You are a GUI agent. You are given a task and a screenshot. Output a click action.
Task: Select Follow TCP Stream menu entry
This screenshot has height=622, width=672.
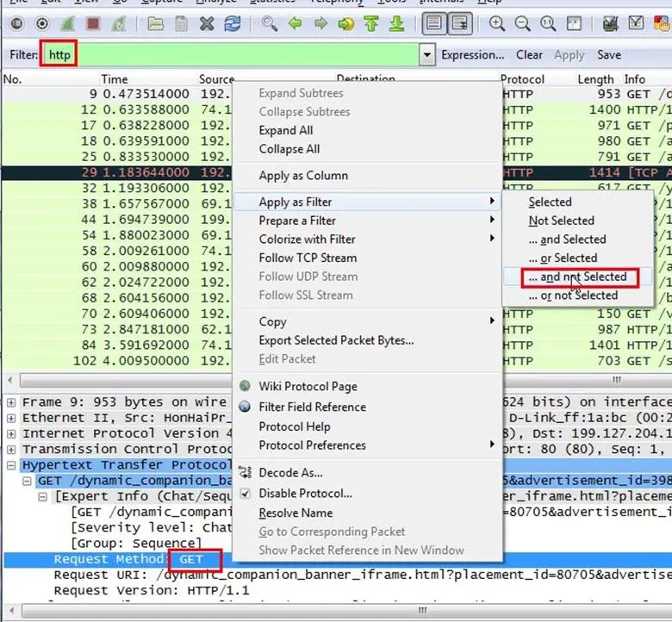(x=308, y=258)
